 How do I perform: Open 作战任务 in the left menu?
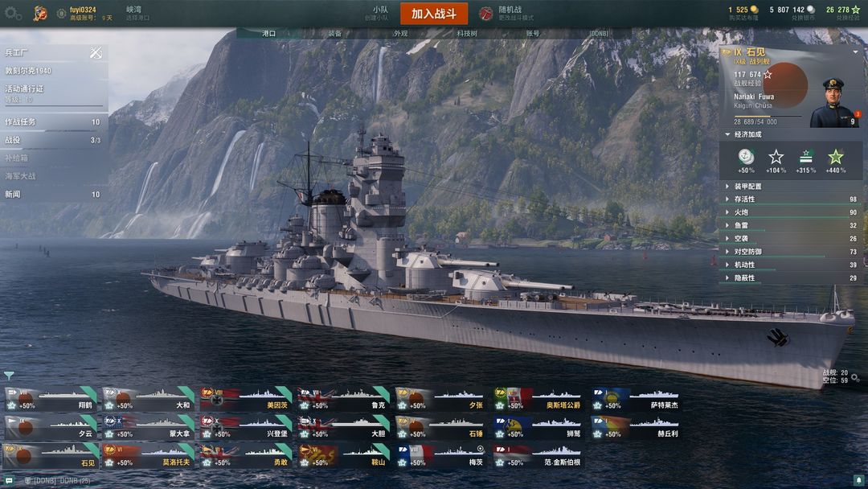pos(53,121)
